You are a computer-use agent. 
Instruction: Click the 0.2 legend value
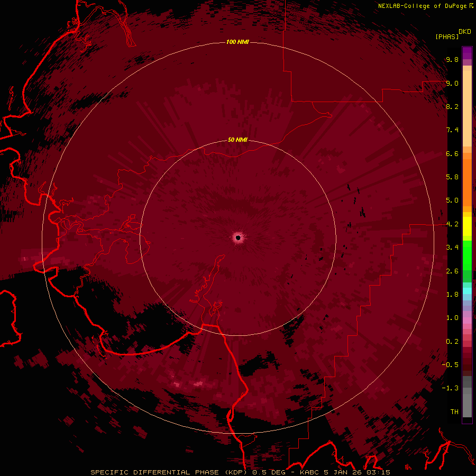tap(452, 342)
